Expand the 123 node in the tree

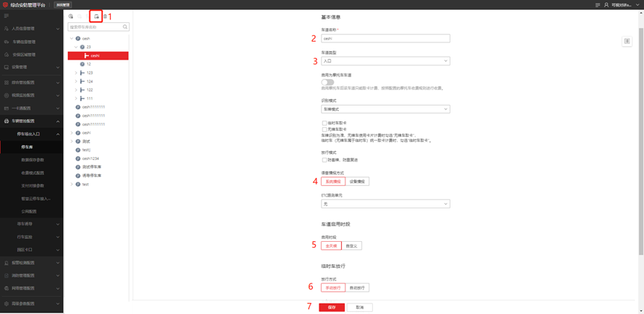pos(77,73)
